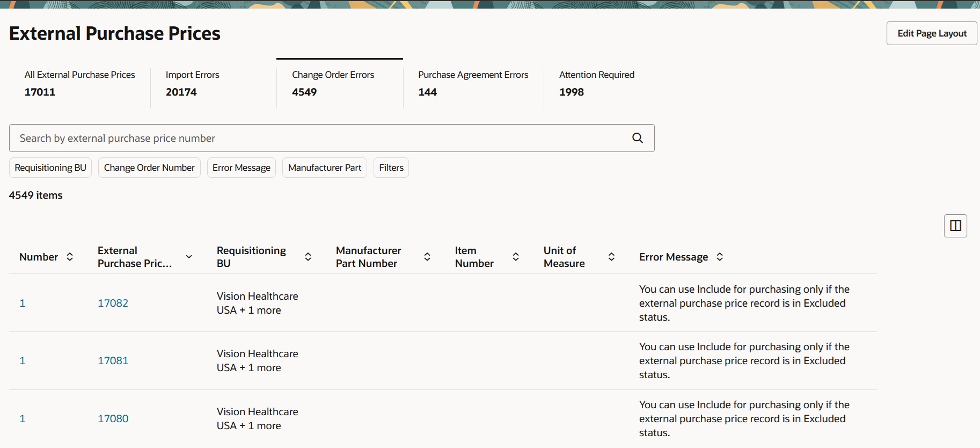Sort by Error Message column

click(x=720, y=257)
